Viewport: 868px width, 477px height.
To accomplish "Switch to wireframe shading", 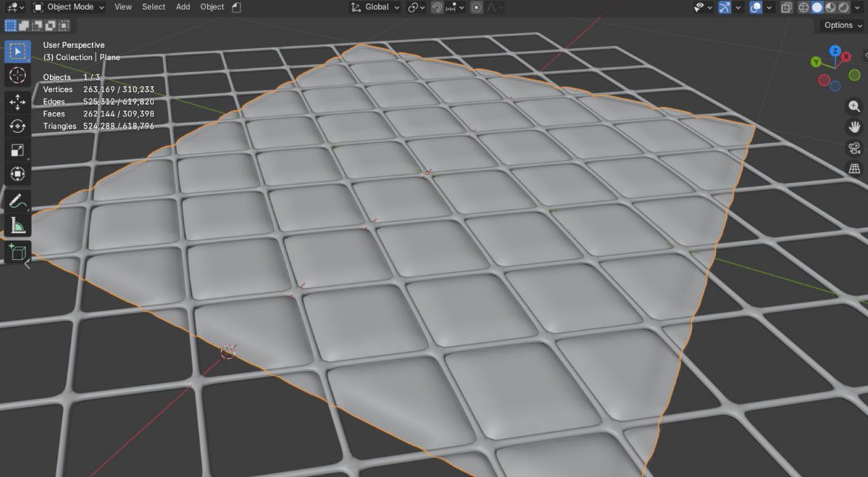I will tap(804, 7).
